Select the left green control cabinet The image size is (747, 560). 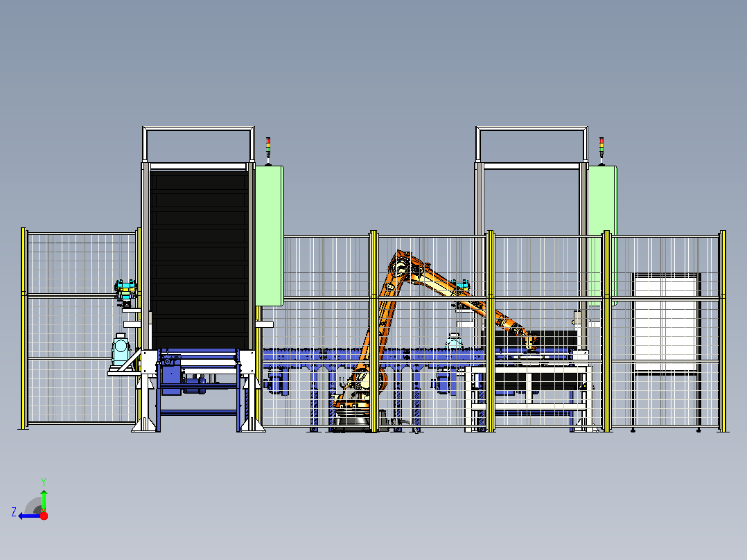click(269, 236)
